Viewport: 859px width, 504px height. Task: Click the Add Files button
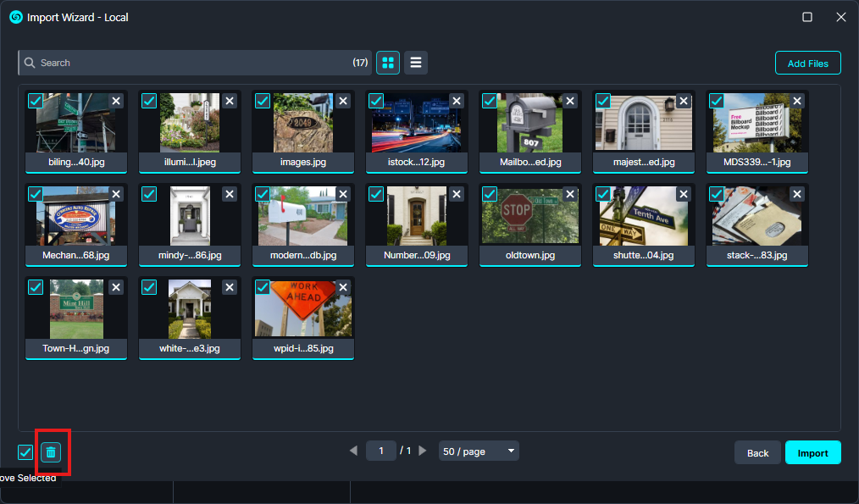pyautogui.click(x=807, y=64)
